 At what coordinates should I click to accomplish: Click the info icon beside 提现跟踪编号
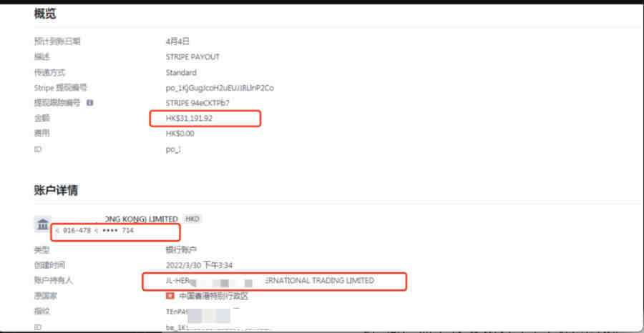point(89,102)
